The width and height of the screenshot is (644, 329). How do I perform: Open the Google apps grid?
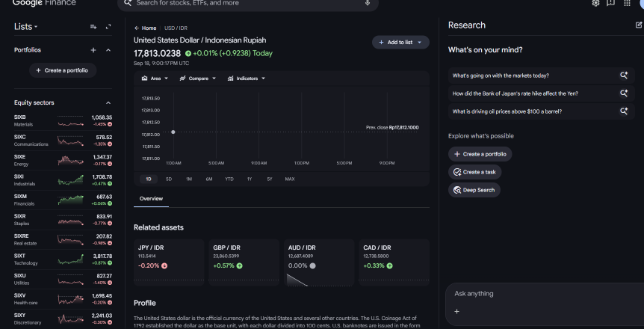[x=627, y=3]
